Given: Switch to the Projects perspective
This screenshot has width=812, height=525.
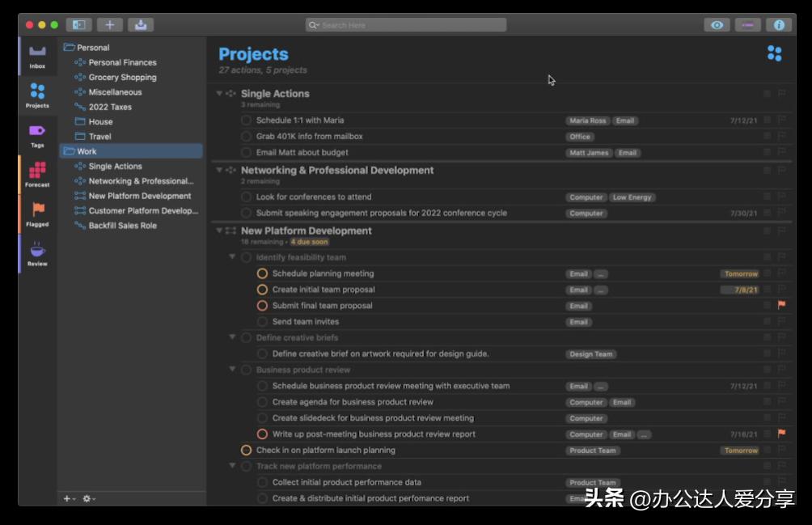Looking at the screenshot, I should (x=37, y=95).
